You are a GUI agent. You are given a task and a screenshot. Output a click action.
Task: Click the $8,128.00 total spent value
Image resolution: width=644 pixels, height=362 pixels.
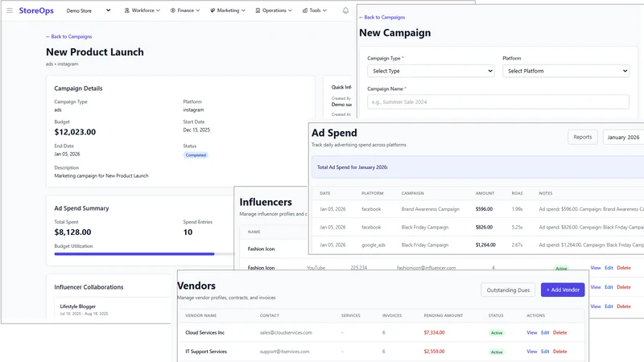tap(72, 232)
